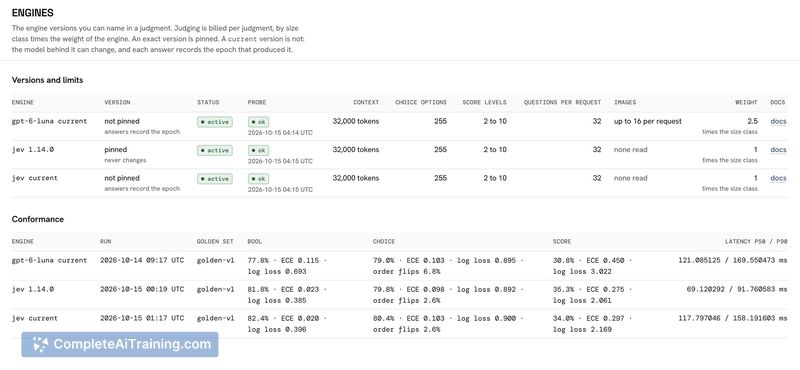Click jev 1.14.0 in Versions table
The image size is (800, 370).
(33, 150)
